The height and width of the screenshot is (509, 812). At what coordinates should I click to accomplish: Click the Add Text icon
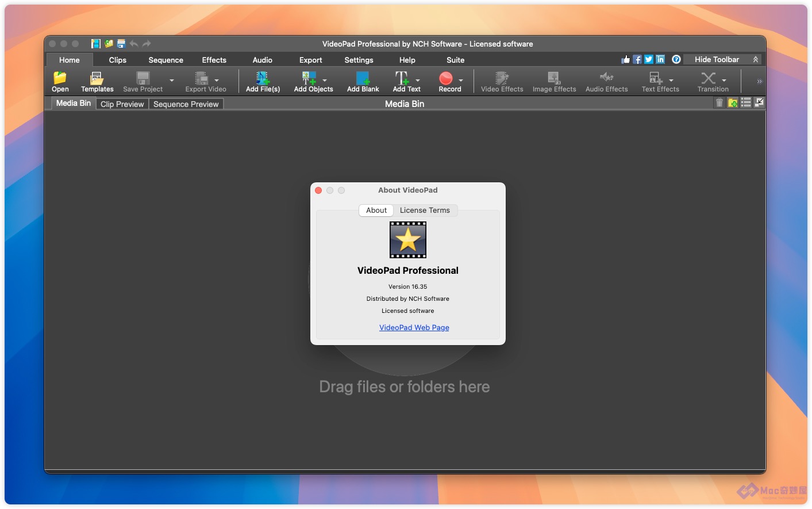[402, 78]
